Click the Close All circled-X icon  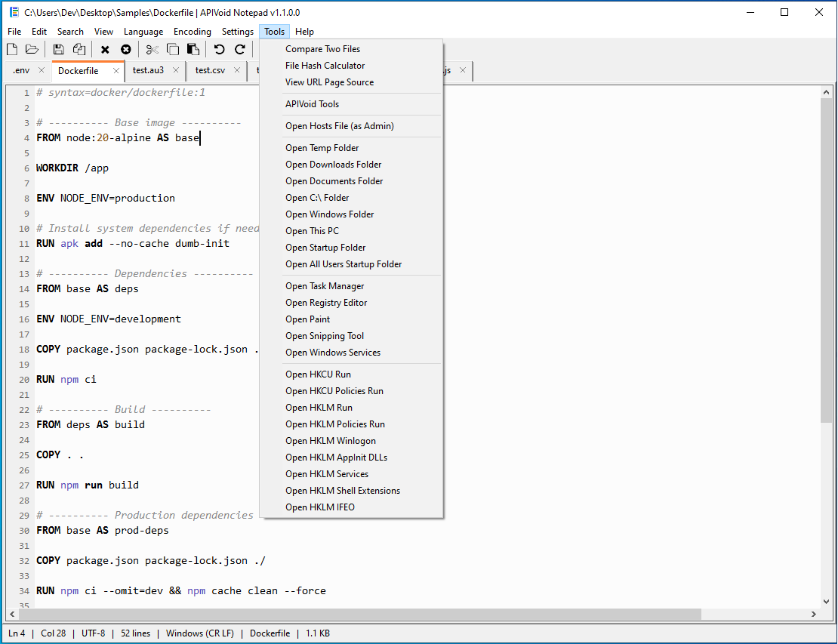coord(125,50)
